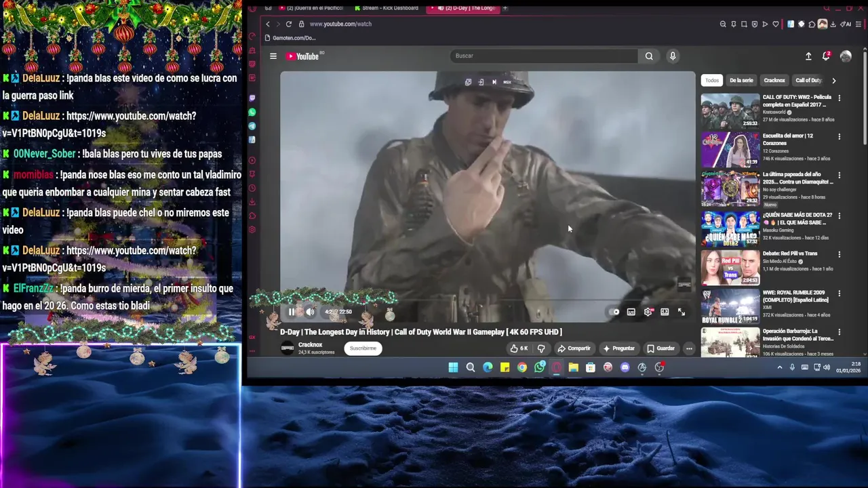868x488 pixels.
Task: Go to the YouTube home logo
Action: pos(302,56)
